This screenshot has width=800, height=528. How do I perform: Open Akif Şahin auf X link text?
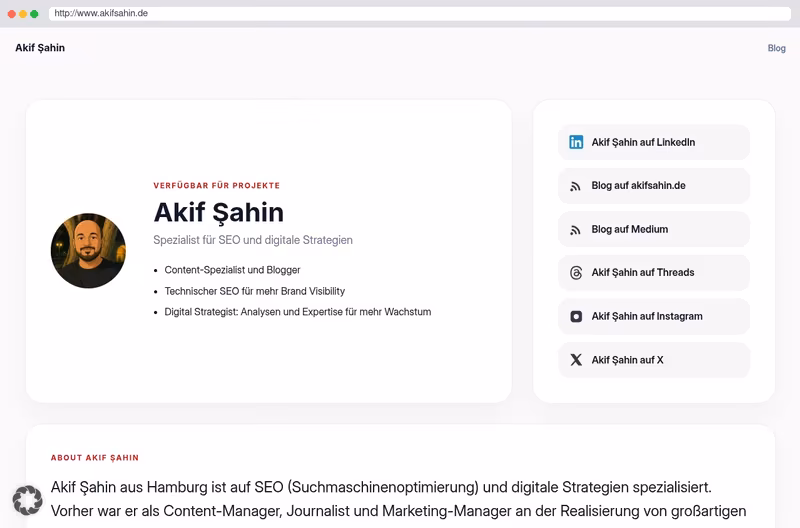point(628,360)
